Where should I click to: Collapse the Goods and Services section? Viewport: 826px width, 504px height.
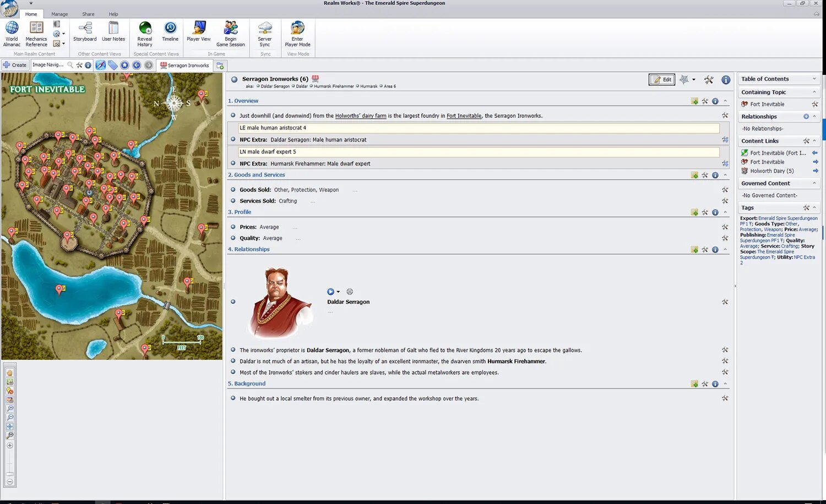click(x=725, y=175)
